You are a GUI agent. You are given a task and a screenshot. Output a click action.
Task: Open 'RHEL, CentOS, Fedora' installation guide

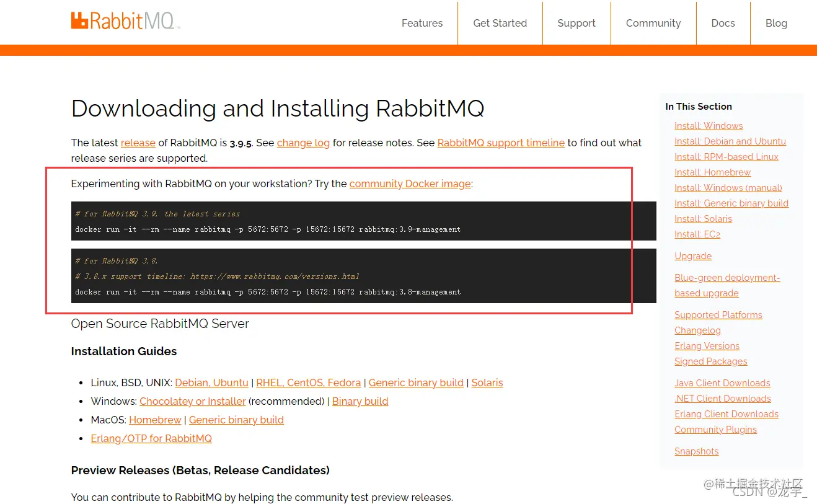[x=308, y=382]
